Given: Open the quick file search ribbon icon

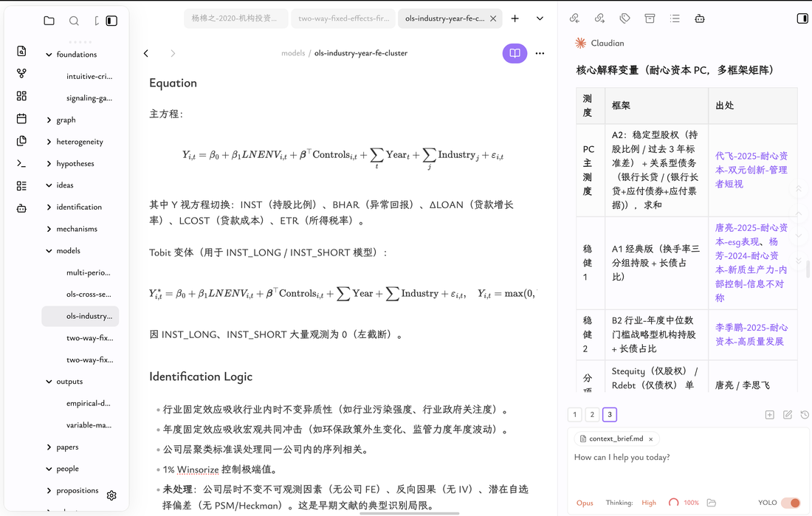Looking at the screenshot, I should pyautogui.click(x=21, y=51).
